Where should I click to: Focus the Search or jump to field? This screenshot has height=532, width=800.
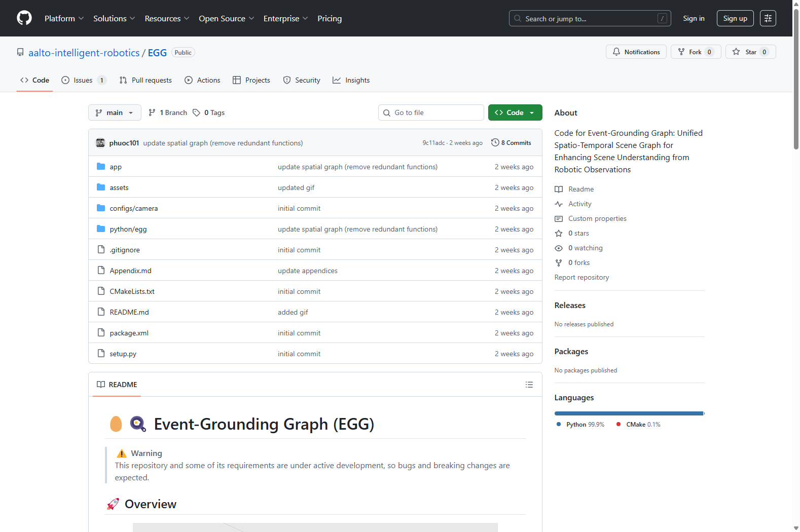(x=590, y=18)
